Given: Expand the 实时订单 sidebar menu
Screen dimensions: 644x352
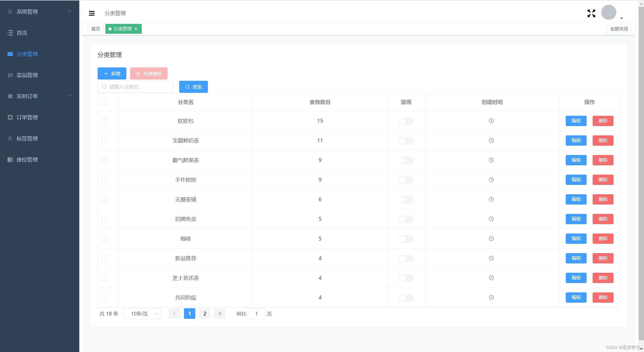Looking at the screenshot, I should click(x=40, y=96).
